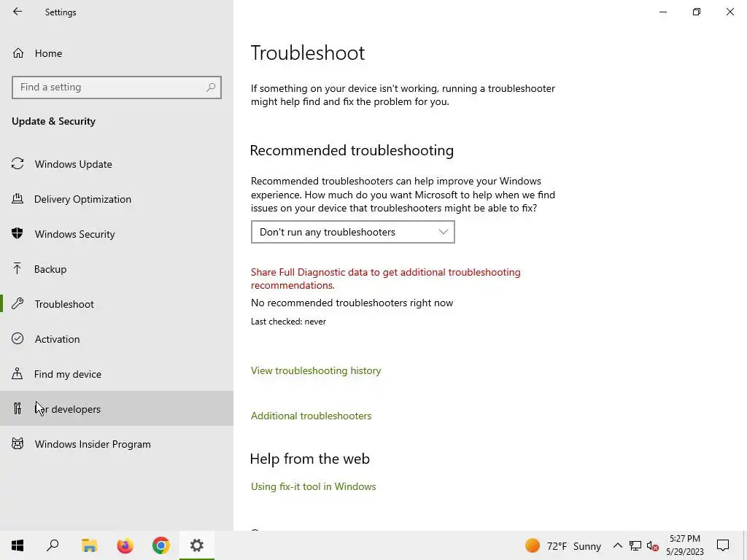
Task: Click the Troubleshoot wrench icon
Action: click(x=18, y=303)
